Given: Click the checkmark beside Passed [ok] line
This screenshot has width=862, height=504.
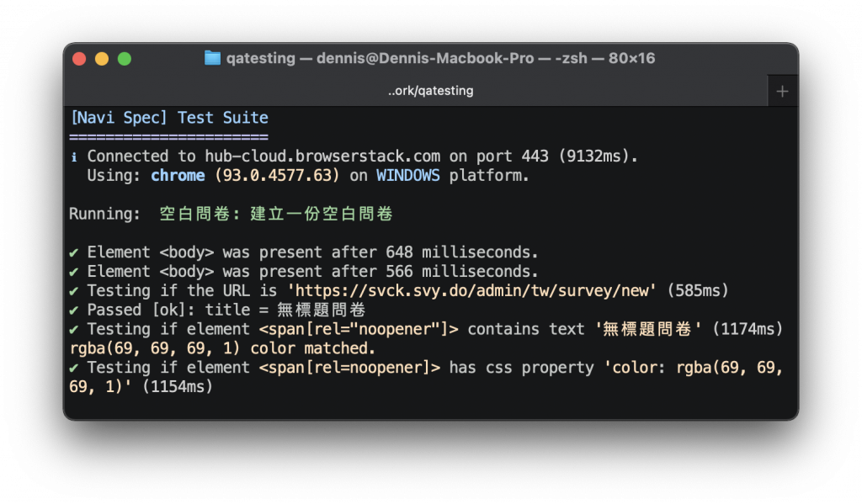Looking at the screenshot, I should click(x=74, y=310).
